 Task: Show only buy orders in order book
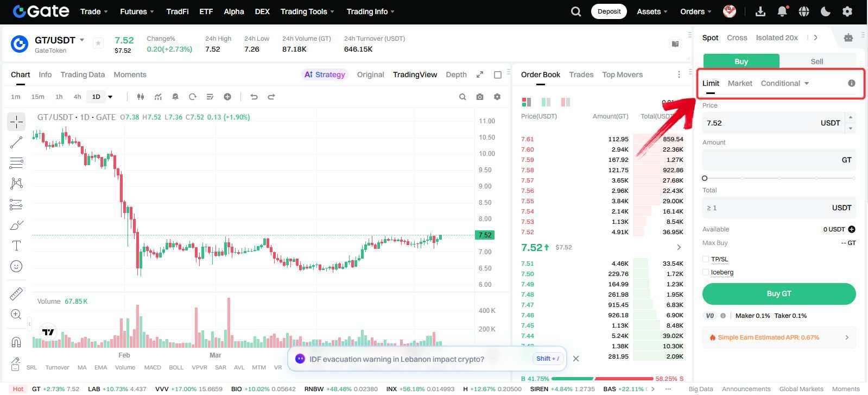546,102
